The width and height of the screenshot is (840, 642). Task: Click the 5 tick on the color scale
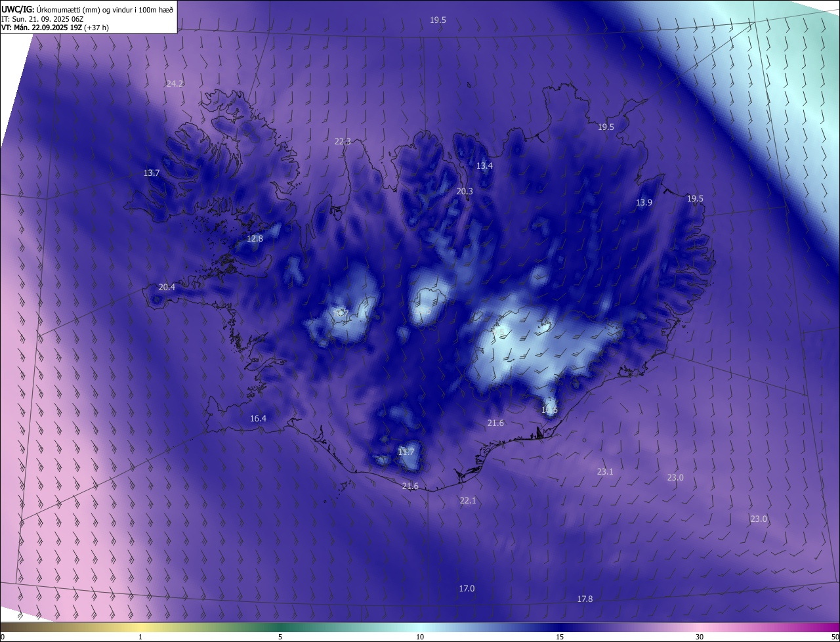tap(280, 637)
